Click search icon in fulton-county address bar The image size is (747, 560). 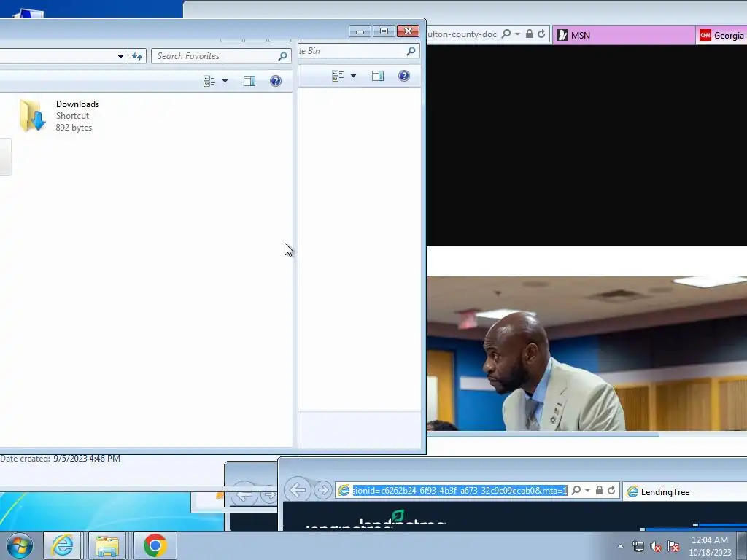tap(506, 34)
